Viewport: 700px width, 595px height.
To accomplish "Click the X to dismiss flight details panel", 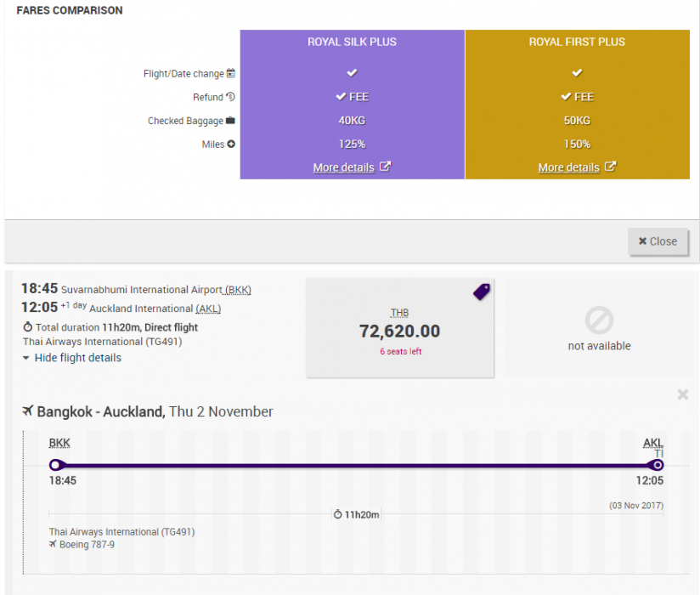I will point(682,394).
